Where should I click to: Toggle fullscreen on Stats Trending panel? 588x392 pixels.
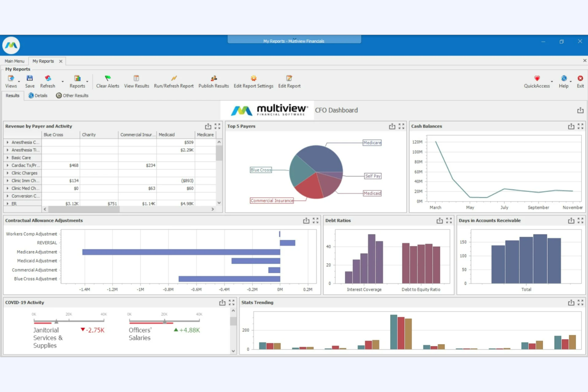click(x=580, y=302)
